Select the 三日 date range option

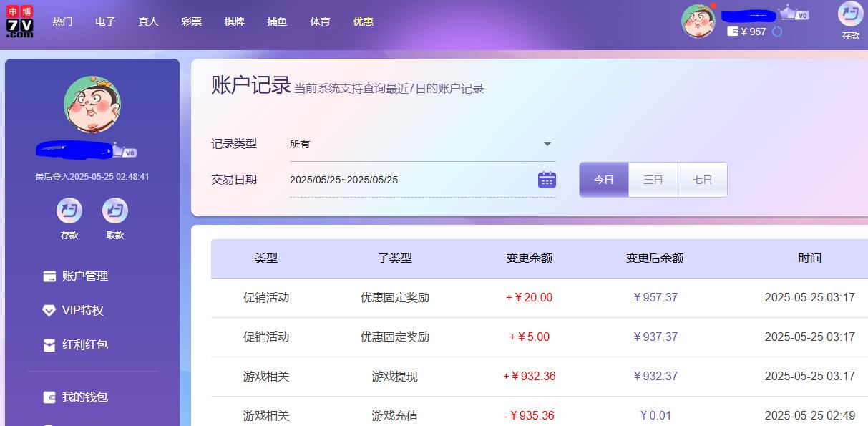[x=653, y=180]
